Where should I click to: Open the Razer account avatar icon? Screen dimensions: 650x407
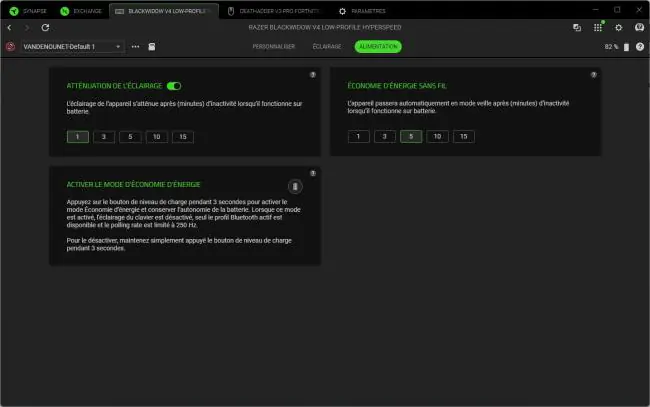[x=639, y=27]
